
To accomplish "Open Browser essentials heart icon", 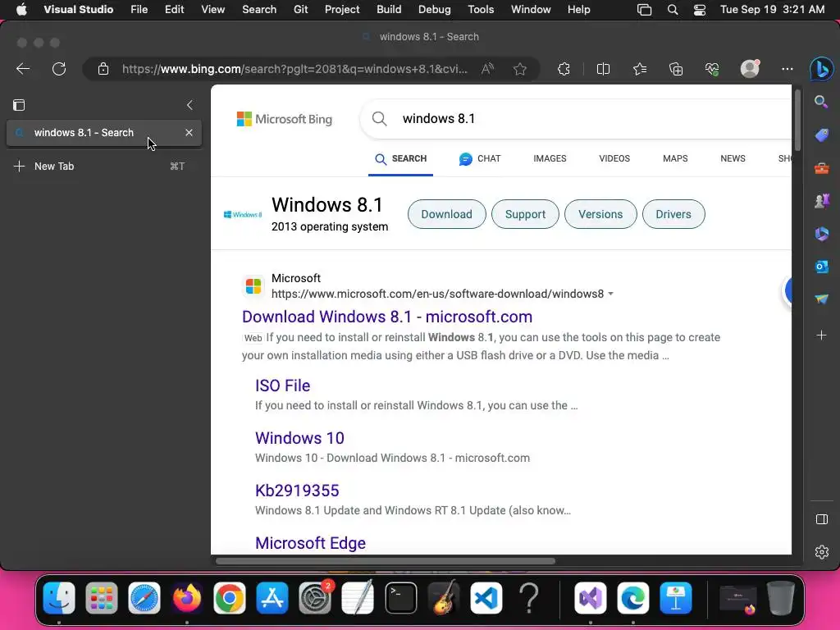I will (712, 69).
